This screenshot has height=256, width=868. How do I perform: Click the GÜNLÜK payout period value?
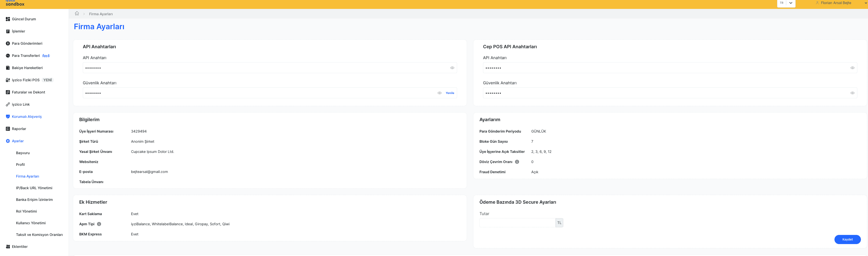(x=538, y=131)
